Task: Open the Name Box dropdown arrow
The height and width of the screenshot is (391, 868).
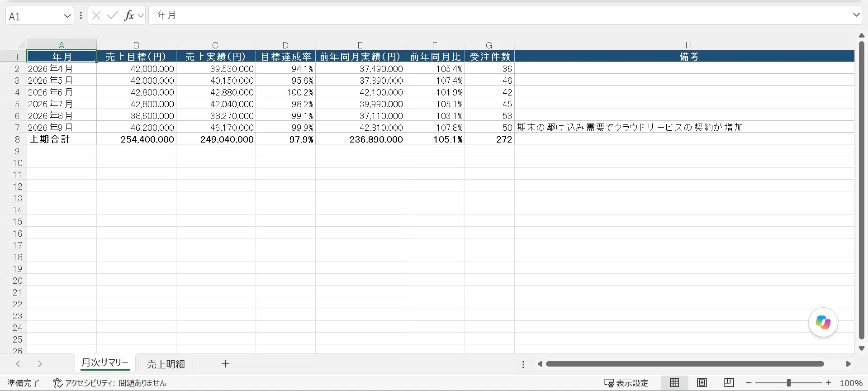Action: click(x=67, y=16)
